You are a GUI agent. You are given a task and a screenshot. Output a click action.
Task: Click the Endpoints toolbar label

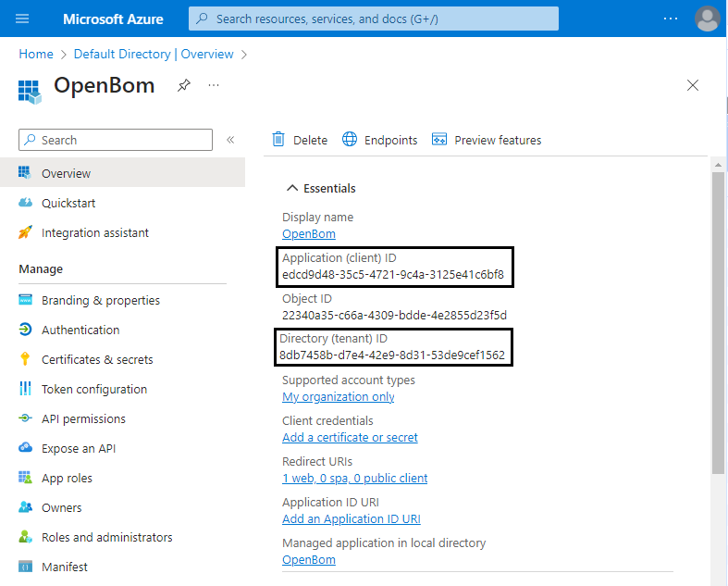pos(390,141)
